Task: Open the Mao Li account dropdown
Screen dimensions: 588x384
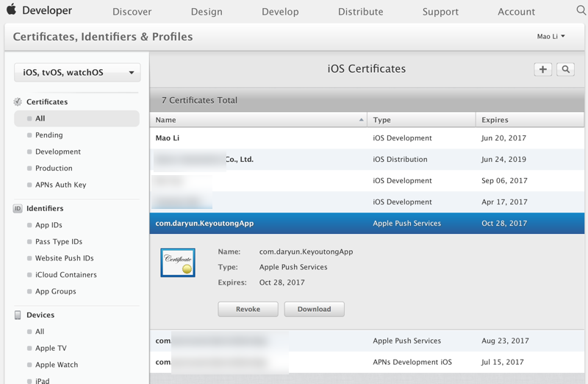Action: click(x=551, y=36)
